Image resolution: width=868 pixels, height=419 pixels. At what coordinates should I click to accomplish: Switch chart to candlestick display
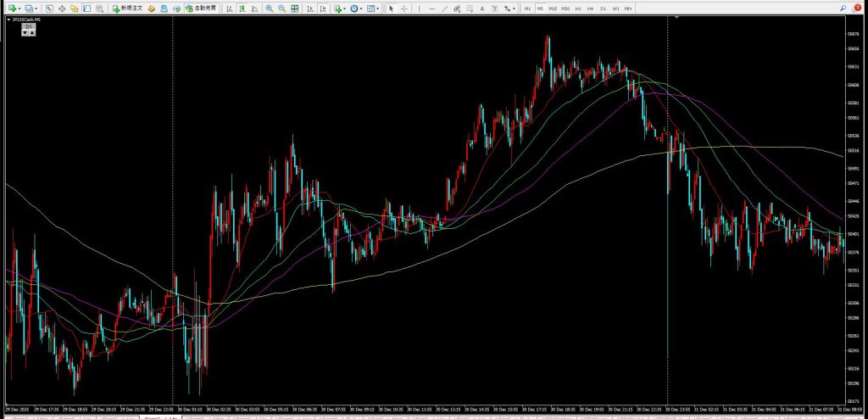(x=243, y=8)
